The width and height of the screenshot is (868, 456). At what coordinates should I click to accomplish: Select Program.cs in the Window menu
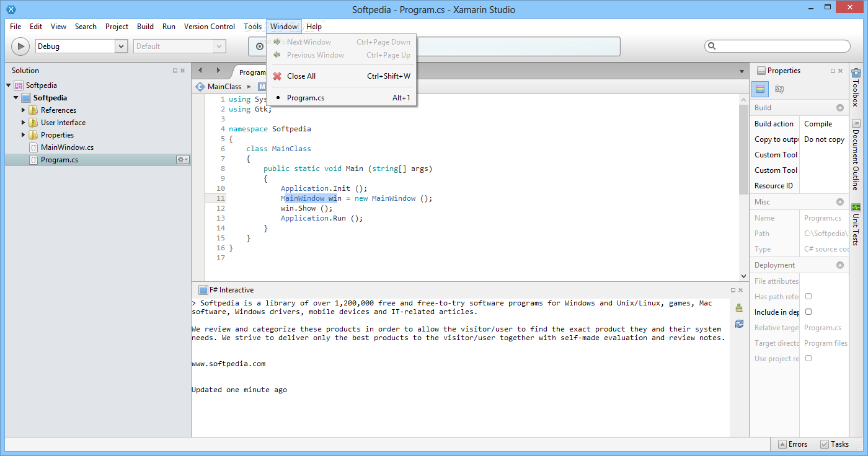pos(342,98)
